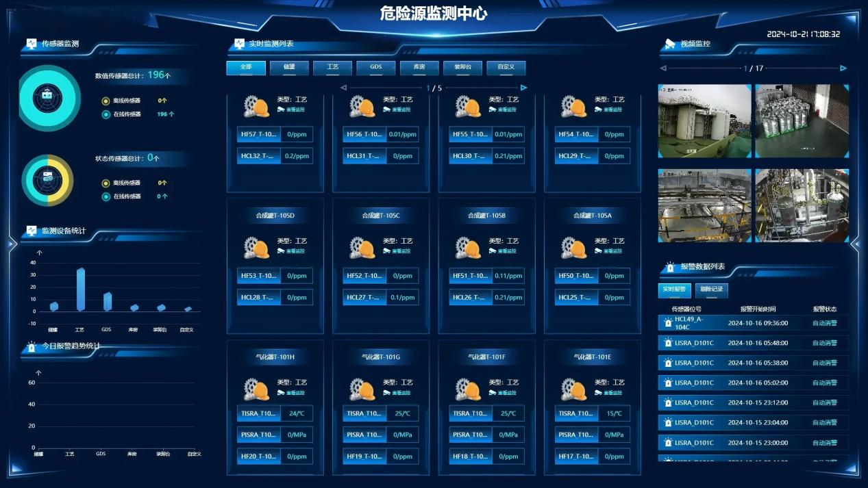
Task: Click the 监测设备统计 header icon
Action: tap(32, 231)
